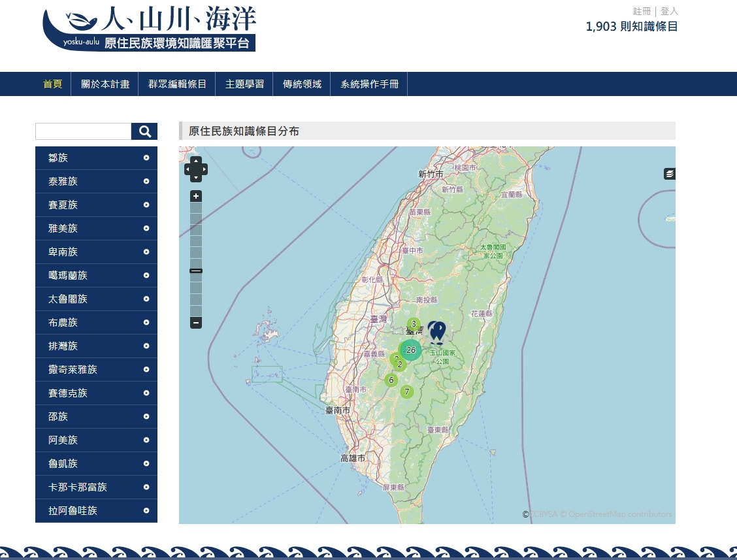Viewport: 737px width, 560px height.
Task: Go to the 主題學習 menu item
Action: click(x=244, y=84)
